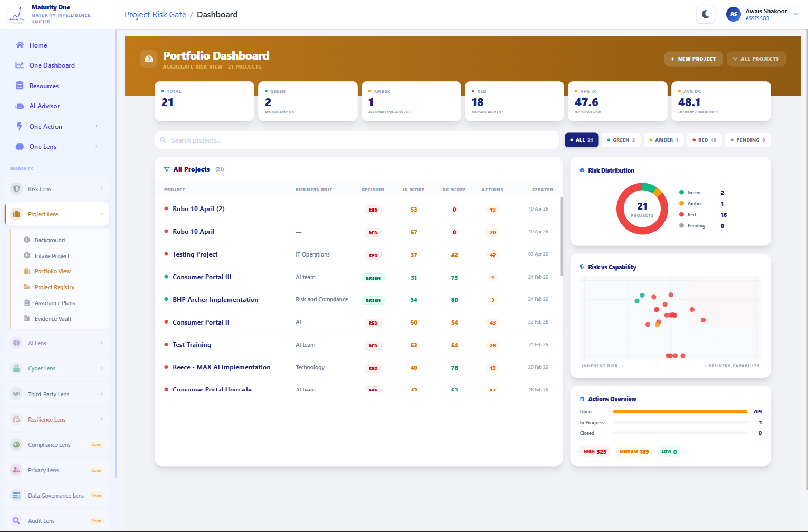
Task: Click the Compliance Lens scales icon
Action: [16, 444]
